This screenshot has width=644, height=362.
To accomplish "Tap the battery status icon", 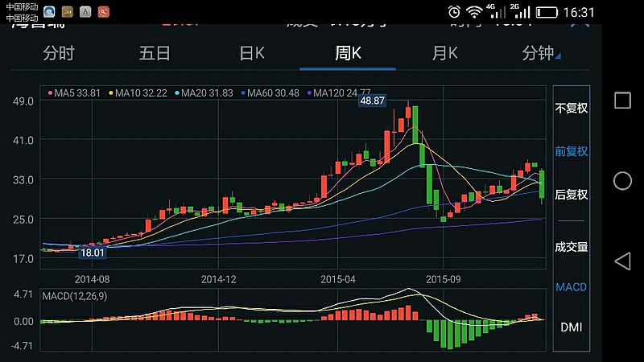I will [547, 12].
